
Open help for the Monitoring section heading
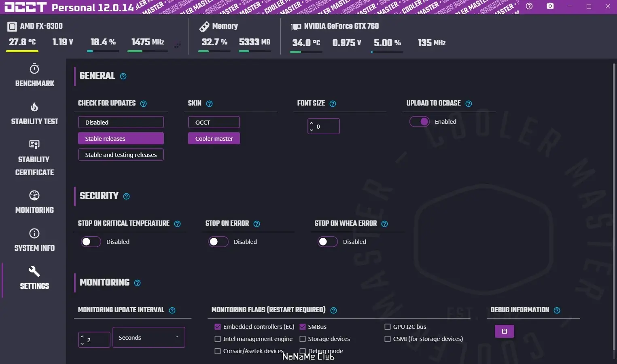click(137, 283)
